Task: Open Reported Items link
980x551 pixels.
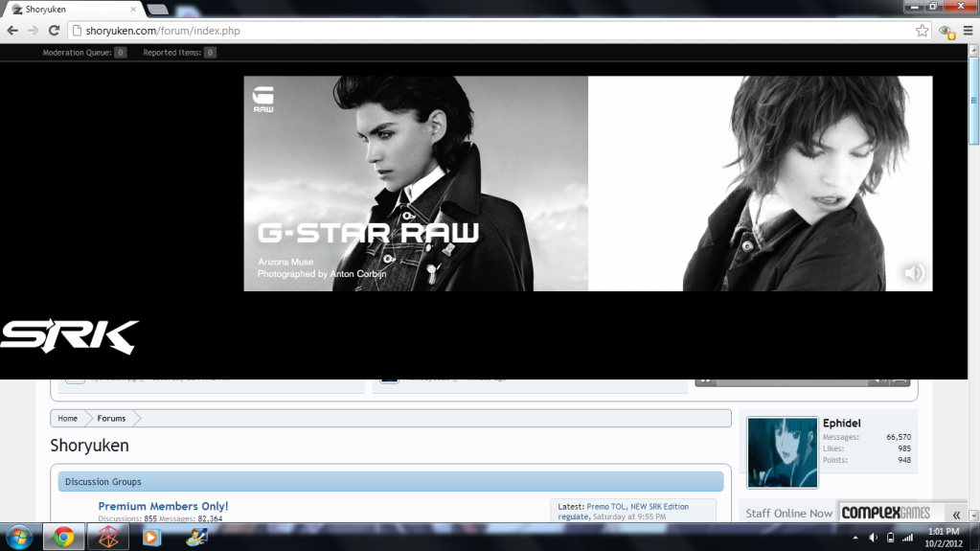Action: tap(179, 53)
